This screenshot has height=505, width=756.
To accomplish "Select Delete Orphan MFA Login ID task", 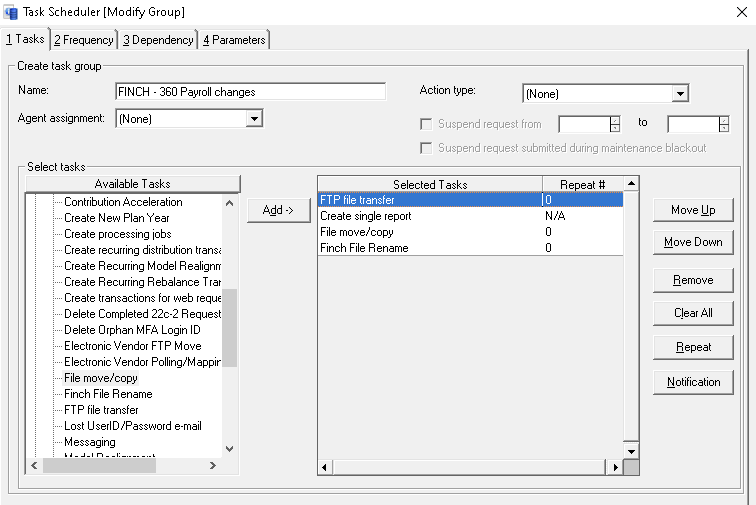I will (x=132, y=330).
